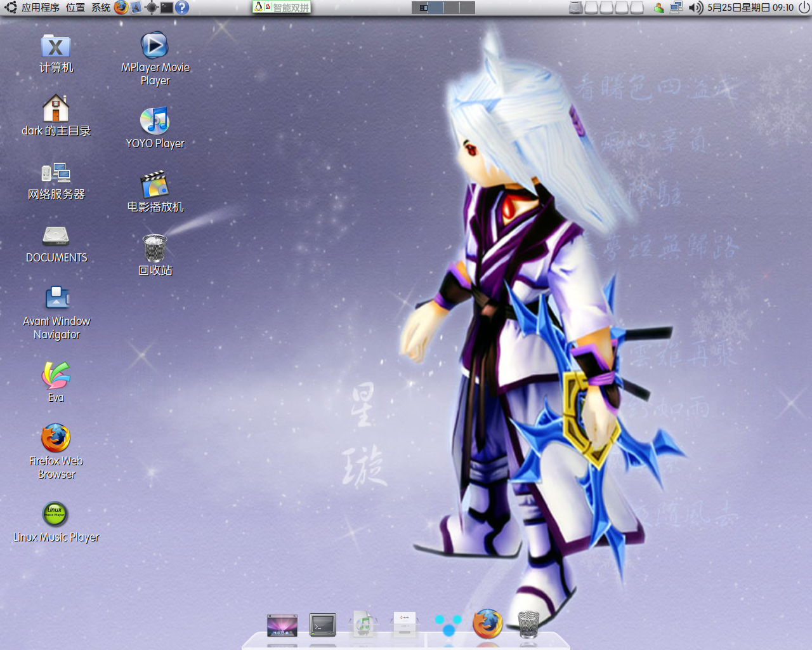
Task: Open dark 的主目录 home folder
Action: pos(56,116)
